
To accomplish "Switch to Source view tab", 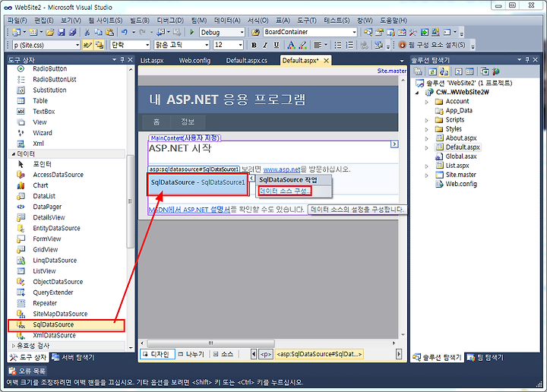I will point(223,354).
